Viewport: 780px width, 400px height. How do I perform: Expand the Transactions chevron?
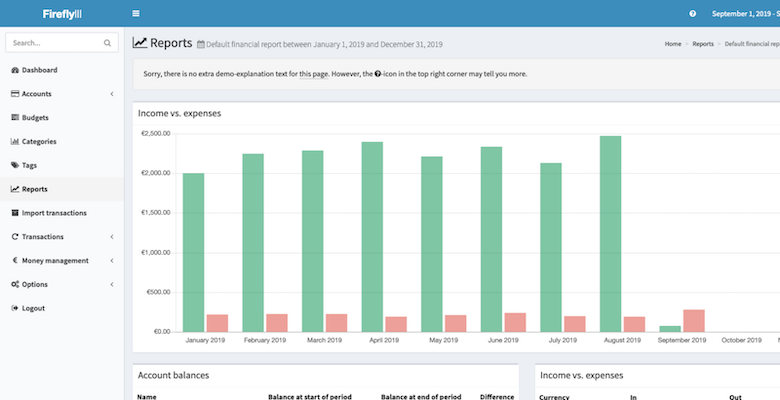coord(112,237)
